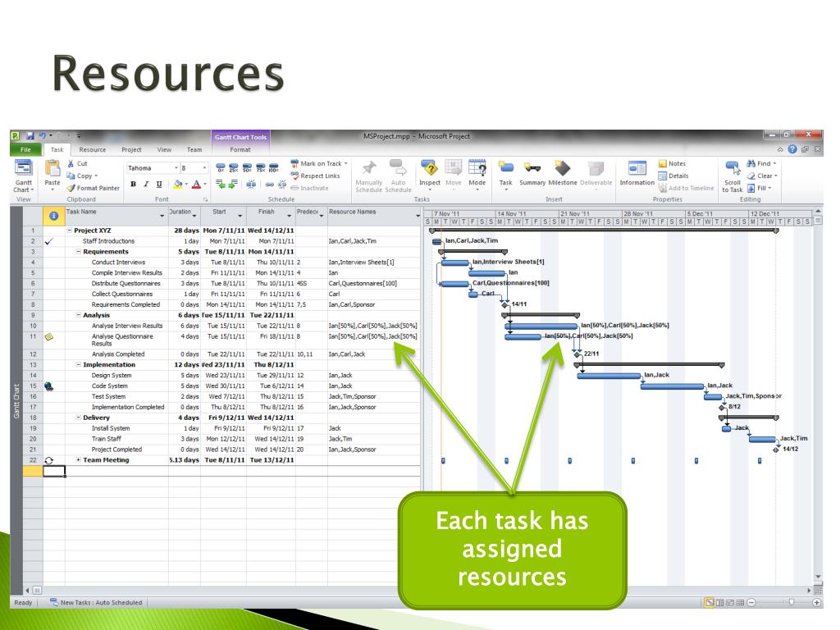This screenshot has height=630, width=840.
Task: Zoom in with the plus button in status bar
Action: pos(817,603)
